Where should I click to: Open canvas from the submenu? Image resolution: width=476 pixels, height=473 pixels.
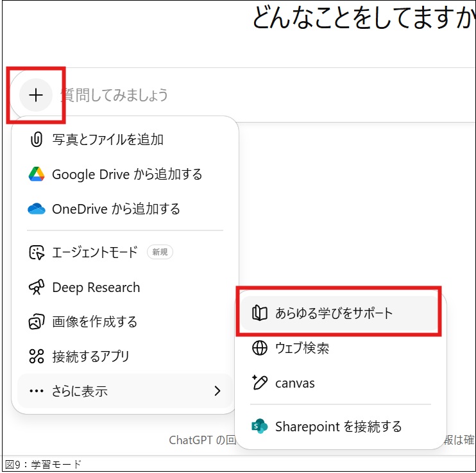pyautogui.click(x=340, y=383)
